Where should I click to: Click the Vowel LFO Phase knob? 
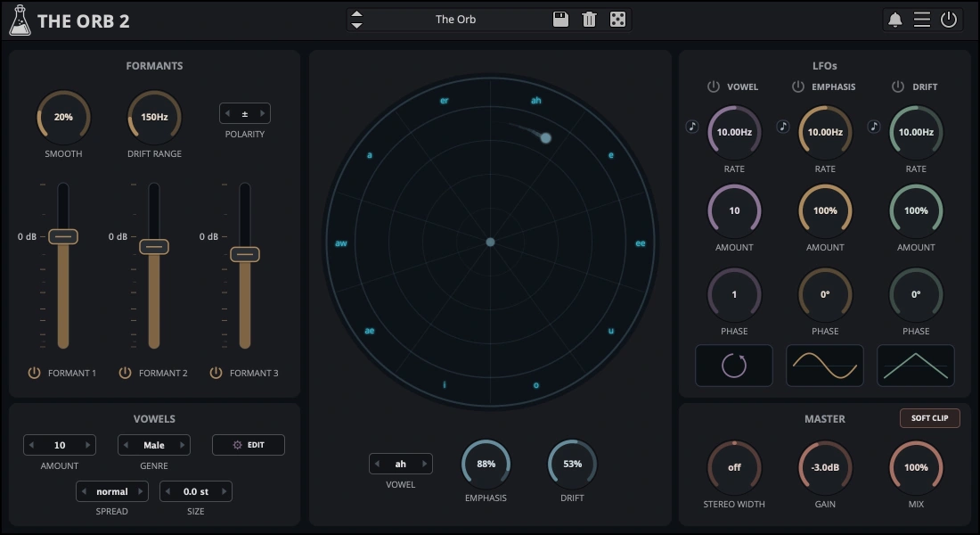[x=734, y=295]
